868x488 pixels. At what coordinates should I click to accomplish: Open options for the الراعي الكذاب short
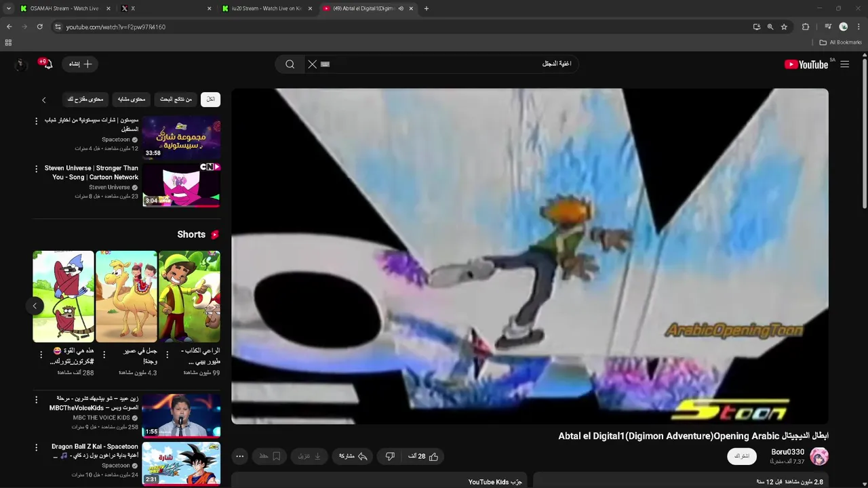(167, 354)
